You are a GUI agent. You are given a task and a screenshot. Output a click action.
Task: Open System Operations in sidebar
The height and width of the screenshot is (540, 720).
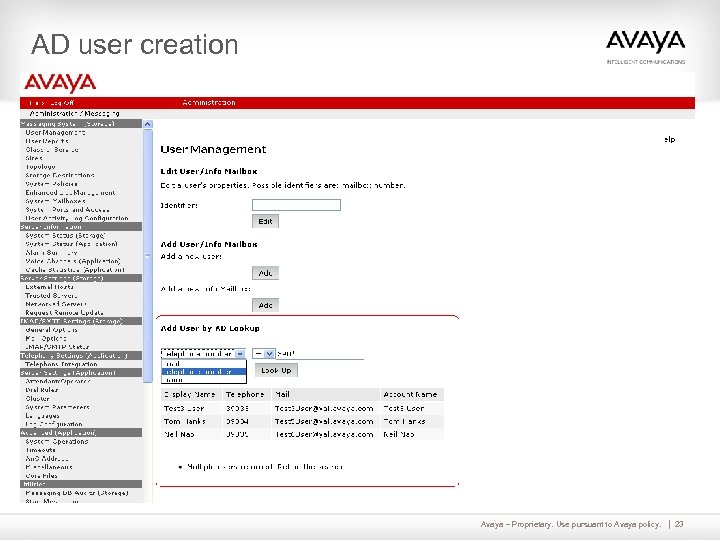click(57, 441)
